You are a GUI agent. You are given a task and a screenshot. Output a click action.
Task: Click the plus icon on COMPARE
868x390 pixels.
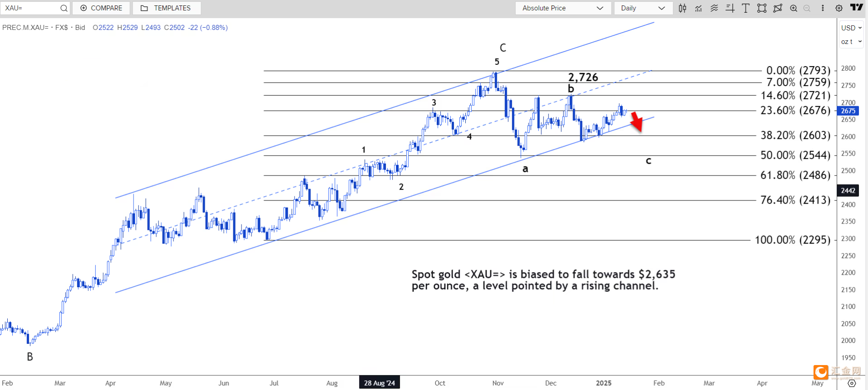pos(84,8)
